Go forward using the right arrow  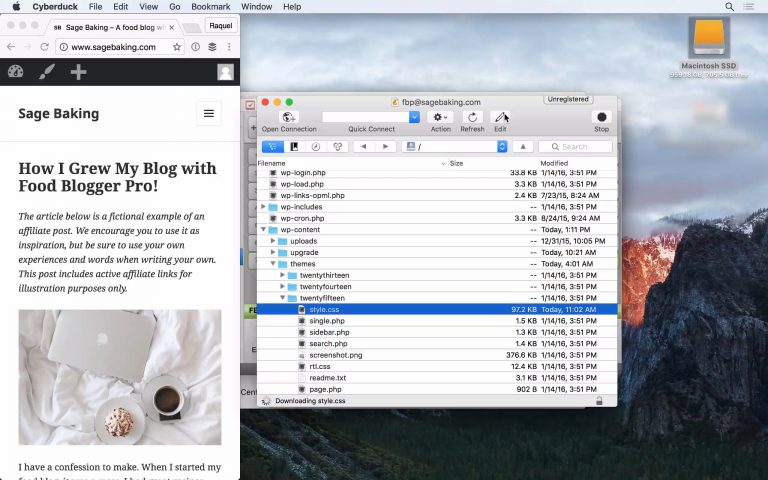pyautogui.click(x=385, y=146)
